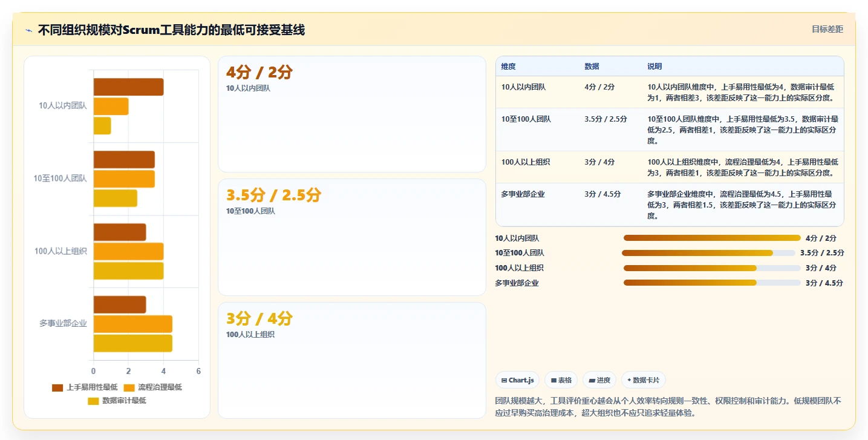Click the 100人以上组织 progress bar
The height and width of the screenshot is (440, 868).
[712, 268]
